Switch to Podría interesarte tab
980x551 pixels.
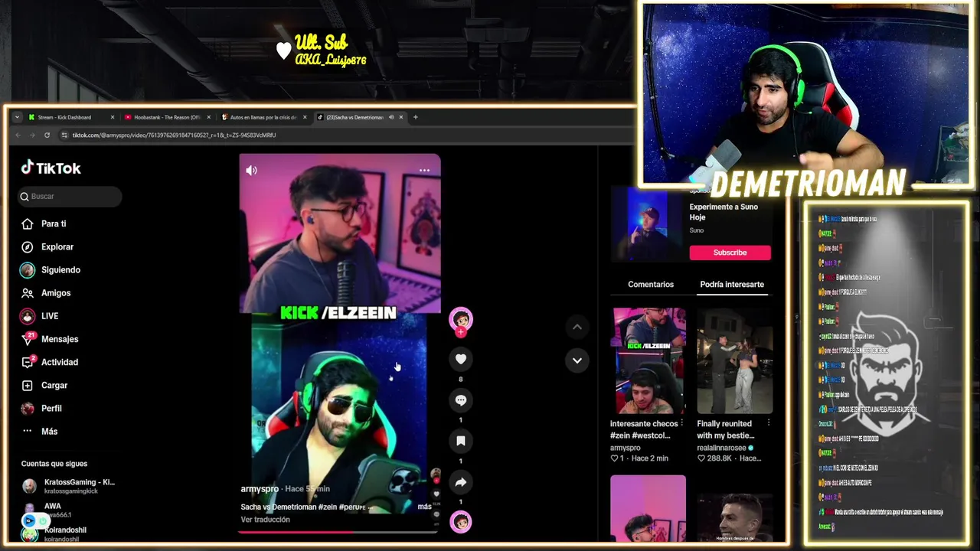coord(732,284)
